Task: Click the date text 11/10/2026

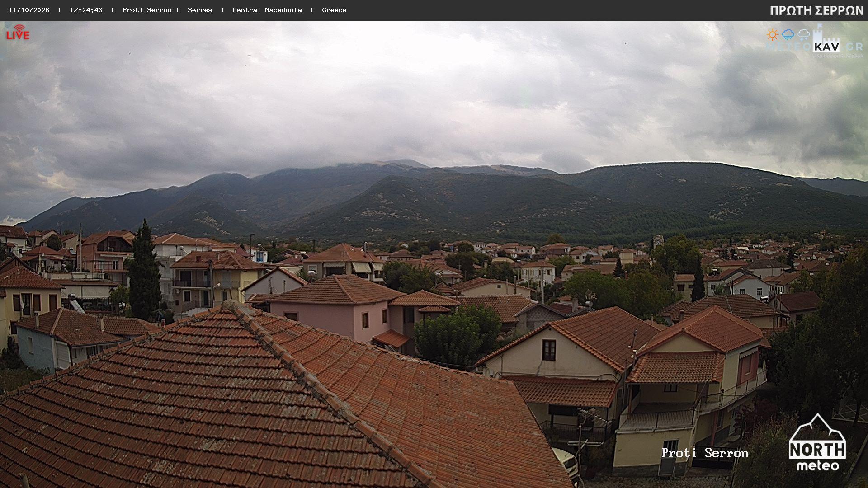Action: [29, 10]
